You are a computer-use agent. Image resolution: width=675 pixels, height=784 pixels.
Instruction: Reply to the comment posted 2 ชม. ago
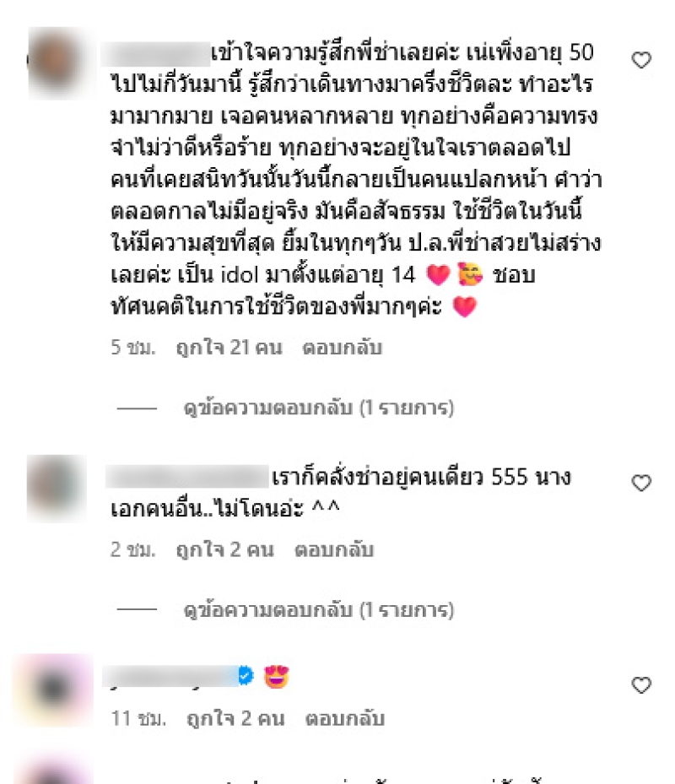click(x=334, y=549)
